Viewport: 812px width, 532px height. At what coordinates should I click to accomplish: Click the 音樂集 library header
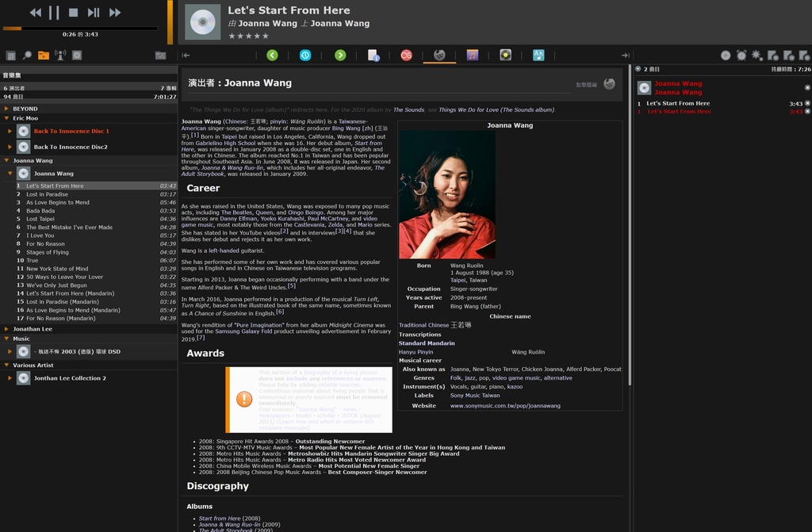[11, 75]
